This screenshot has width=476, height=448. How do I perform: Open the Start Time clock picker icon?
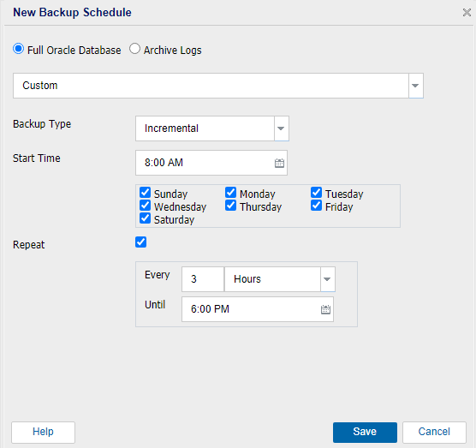(x=279, y=163)
